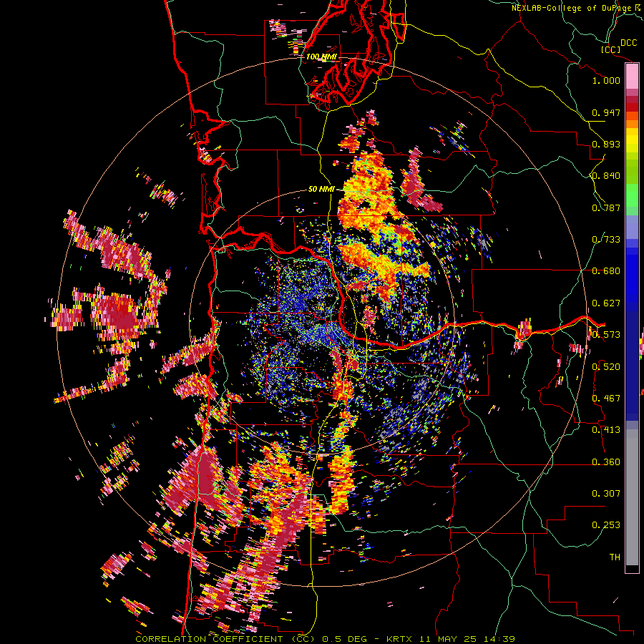The image size is (644, 644).
Task: Select the 1.000 legend value
Action: click(x=606, y=80)
